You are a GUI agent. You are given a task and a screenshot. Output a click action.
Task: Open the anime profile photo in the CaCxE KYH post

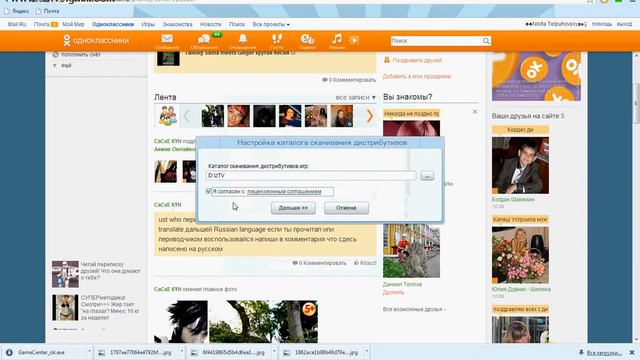click(181, 321)
